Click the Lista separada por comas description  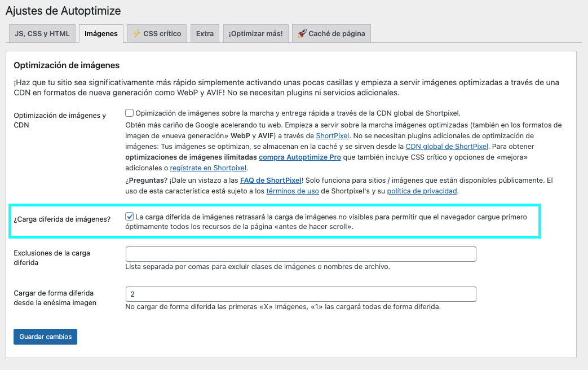click(x=258, y=267)
